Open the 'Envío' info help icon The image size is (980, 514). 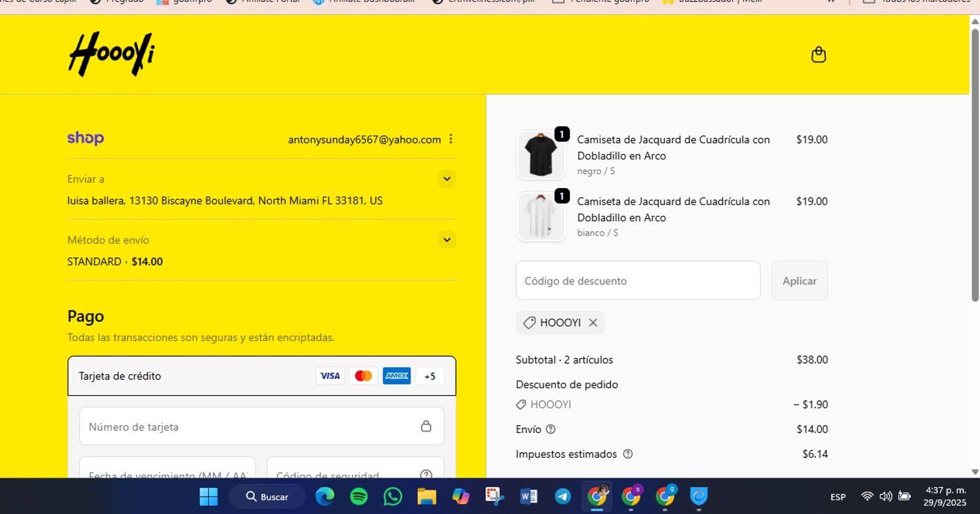point(550,429)
